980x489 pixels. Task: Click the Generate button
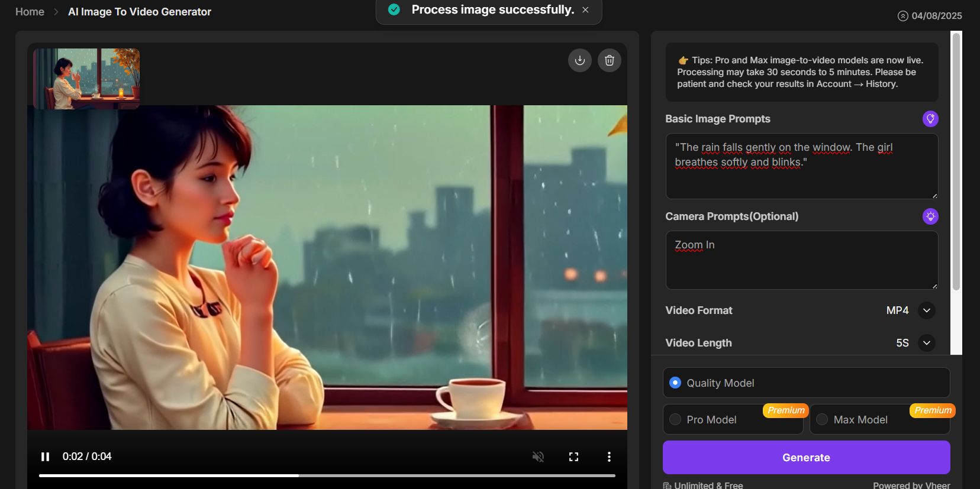click(806, 457)
